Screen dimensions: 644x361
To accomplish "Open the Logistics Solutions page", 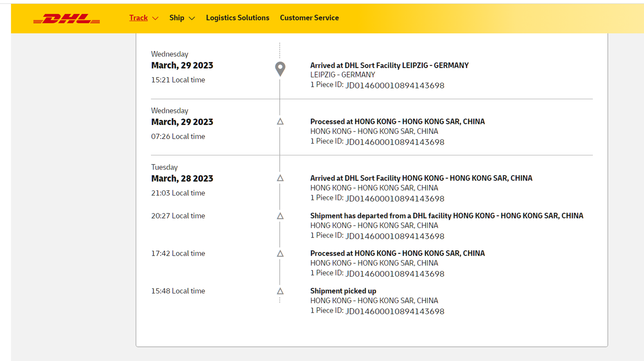I will point(237,18).
